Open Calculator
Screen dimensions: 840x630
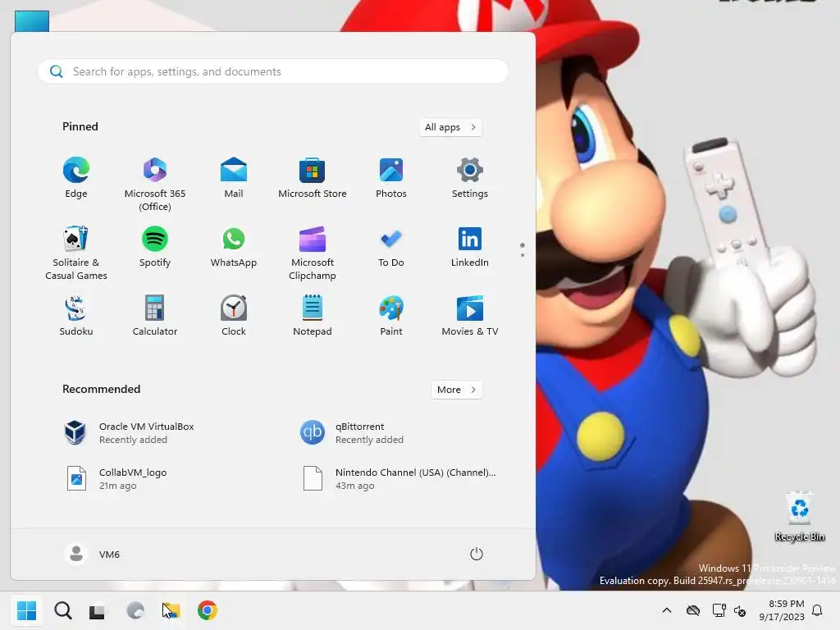155,316
